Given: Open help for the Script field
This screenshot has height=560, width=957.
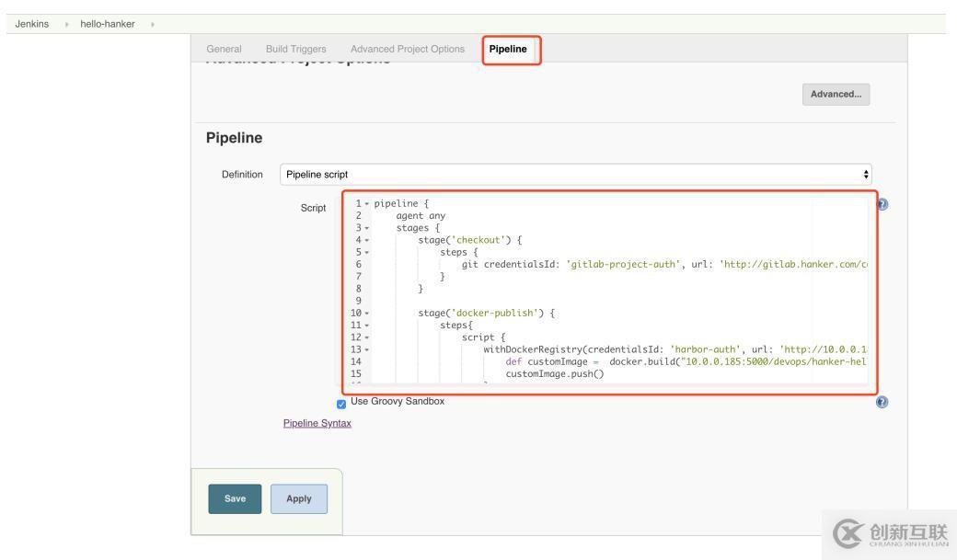Looking at the screenshot, I should pyautogui.click(x=882, y=204).
